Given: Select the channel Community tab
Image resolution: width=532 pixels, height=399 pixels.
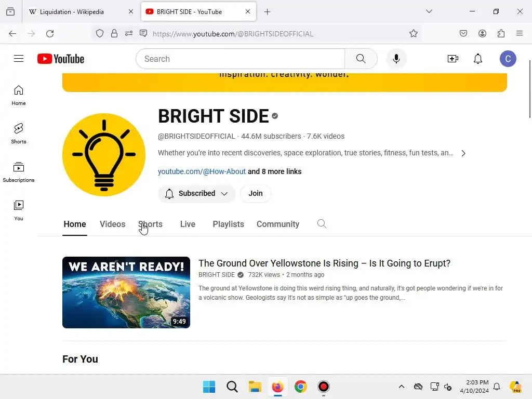Looking at the screenshot, I should 278,224.
